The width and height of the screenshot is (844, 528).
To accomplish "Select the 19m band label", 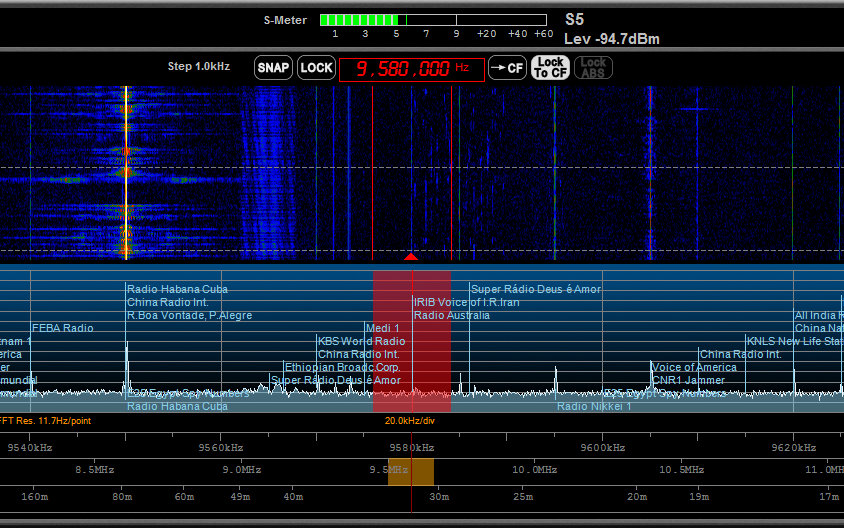I will click(x=699, y=497).
